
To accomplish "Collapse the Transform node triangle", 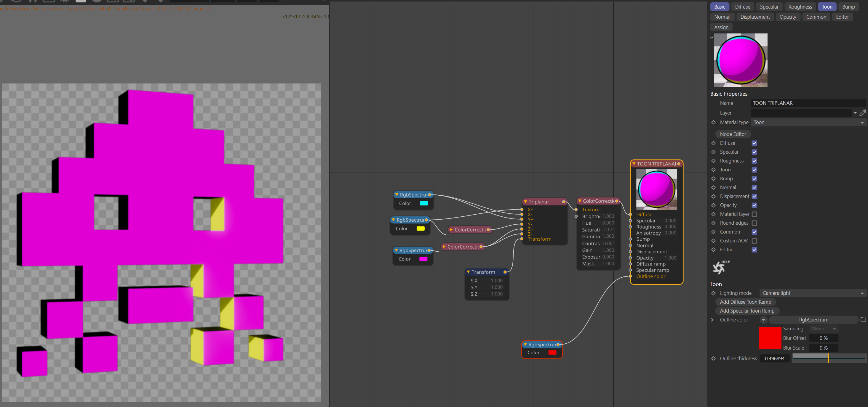I will coord(468,272).
